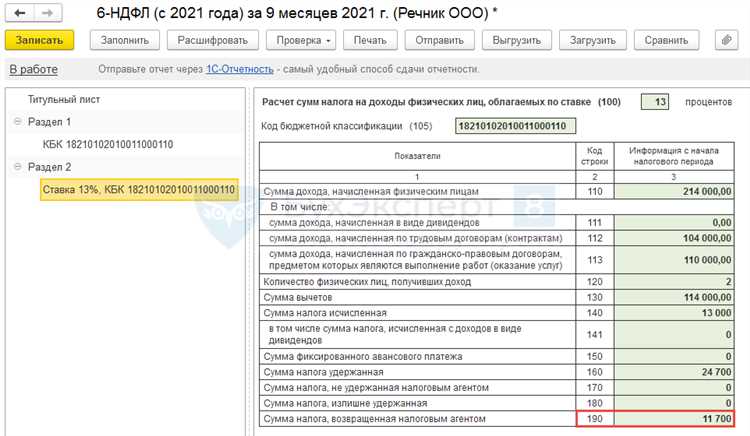Viewport: 750px width, 436px height.
Task: Click row code cell 190
Action: 595,419
